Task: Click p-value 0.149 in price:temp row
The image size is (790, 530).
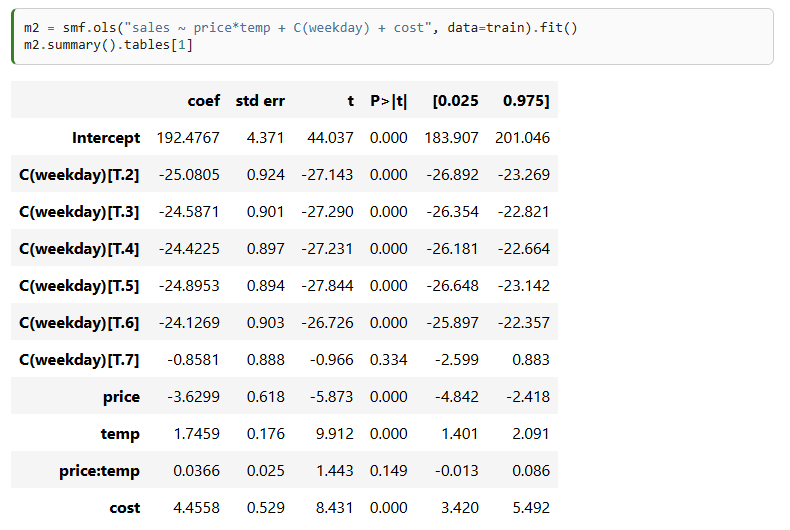Action: [x=388, y=471]
